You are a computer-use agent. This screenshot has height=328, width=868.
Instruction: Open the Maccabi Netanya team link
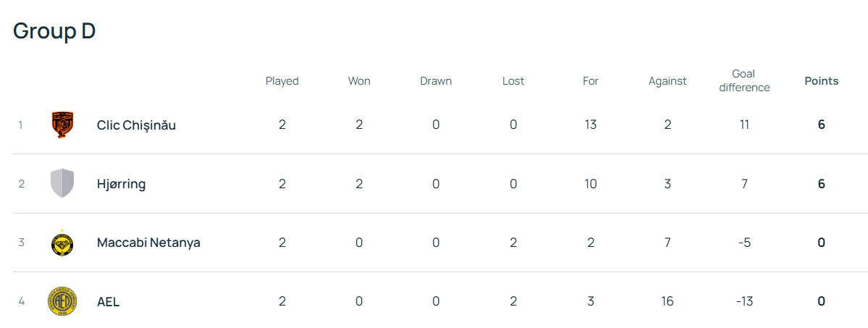148,243
